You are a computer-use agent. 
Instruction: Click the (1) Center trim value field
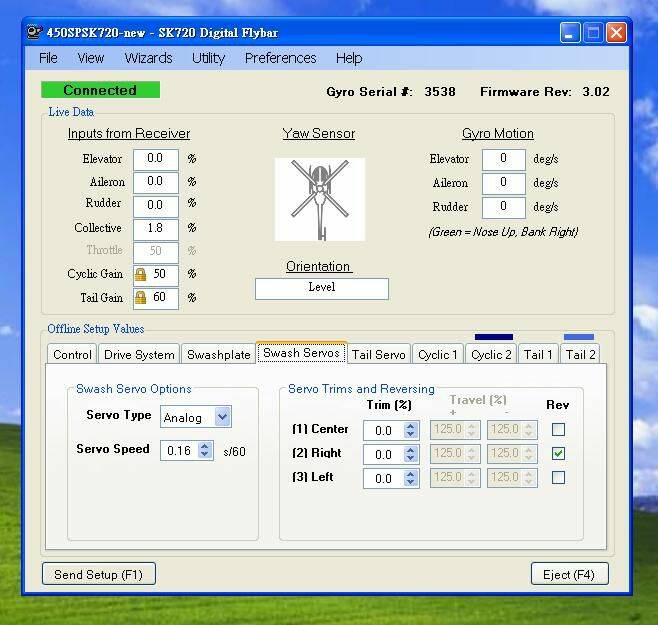click(x=384, y=430)
